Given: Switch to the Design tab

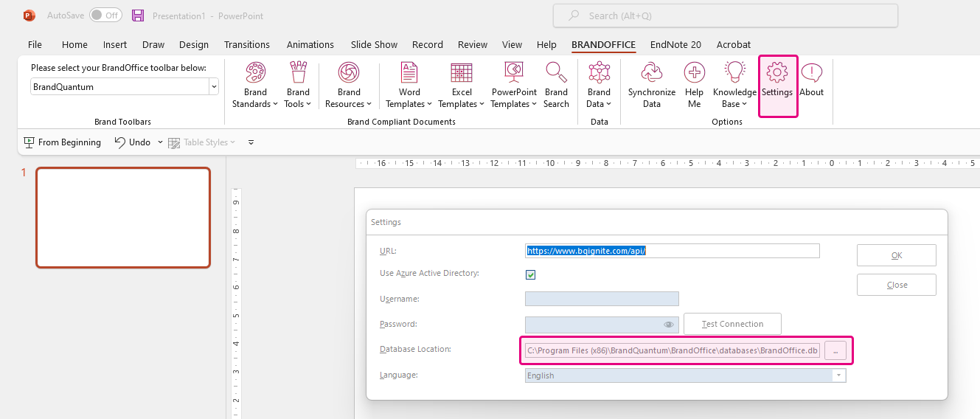Looking at the screenshot, I should coord(194,44).
